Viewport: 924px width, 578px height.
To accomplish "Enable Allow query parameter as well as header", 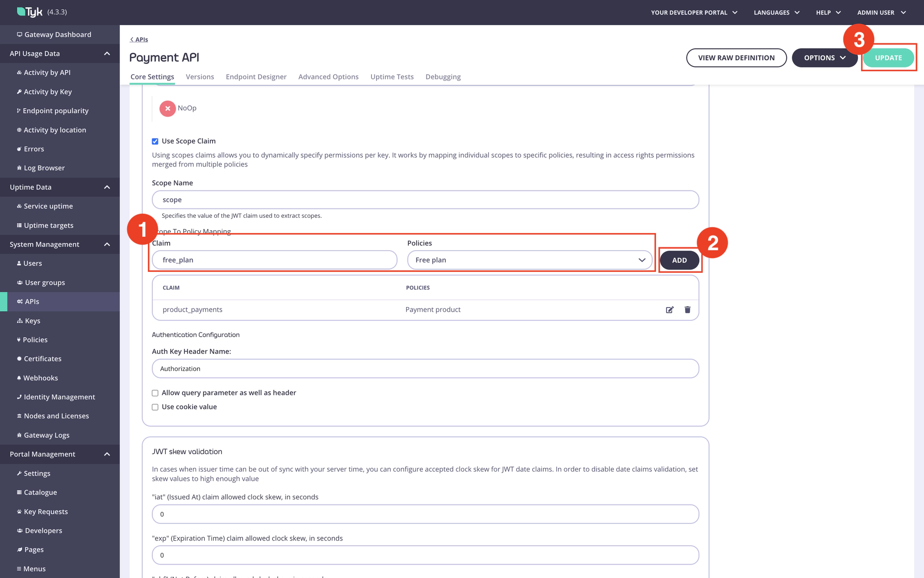I will click(155, 393).
